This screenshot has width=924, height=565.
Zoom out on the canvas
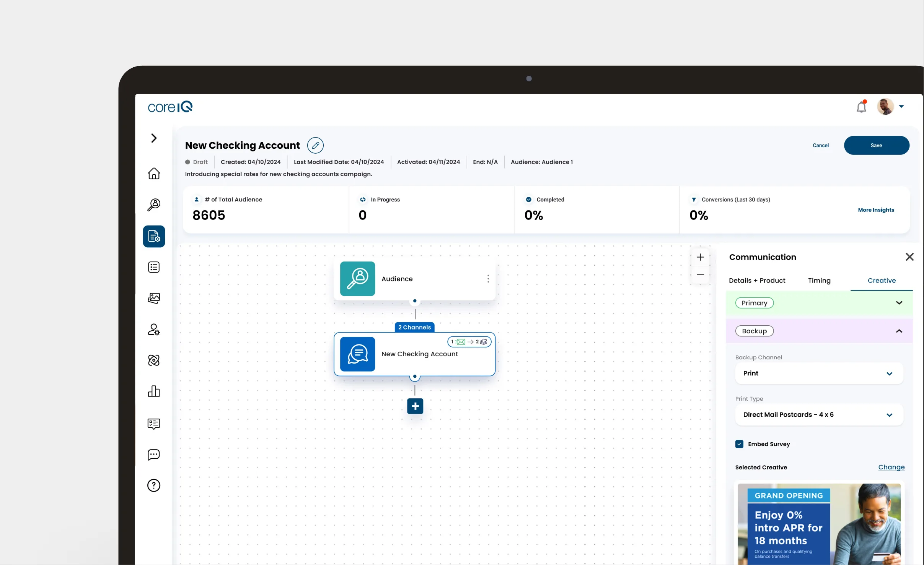coord(700,275)
